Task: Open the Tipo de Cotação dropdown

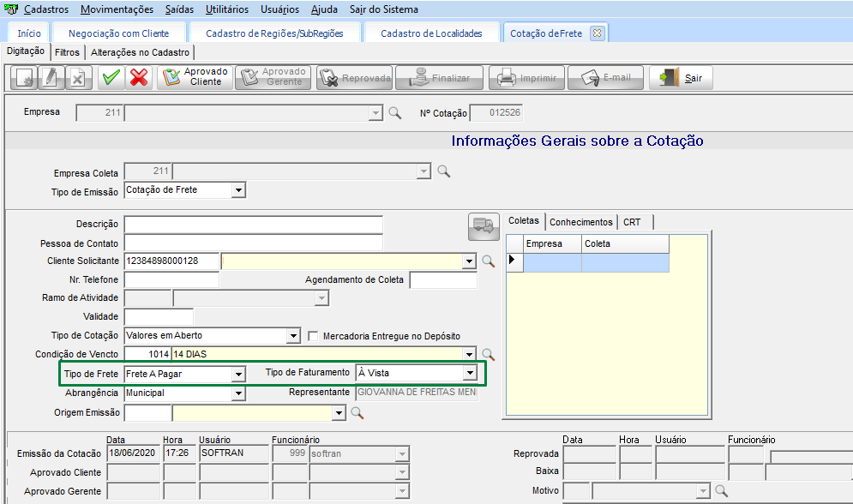Action: click(292, 336)
